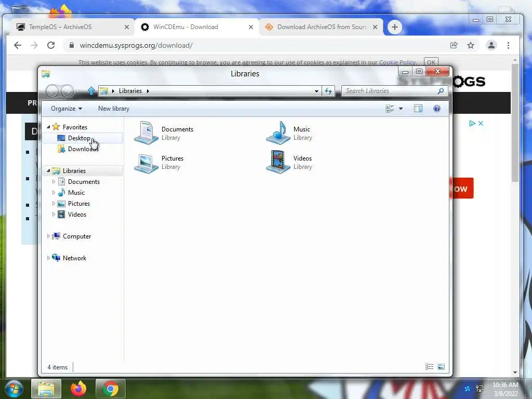This screenshot has width=532, height=399.
Task: Switch to Download ArchiveOS from SourceForge tab
Action: [320, 27]
